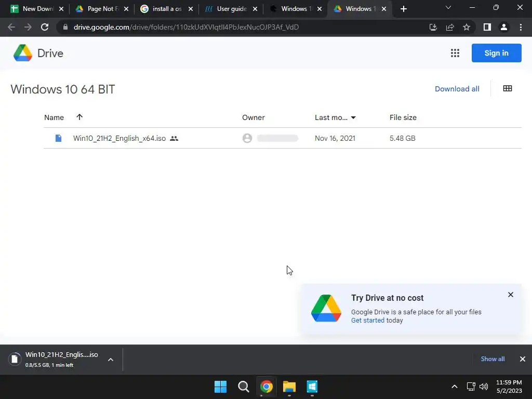Open the tab search dropdown
The image size is (532, 399).
448,7
